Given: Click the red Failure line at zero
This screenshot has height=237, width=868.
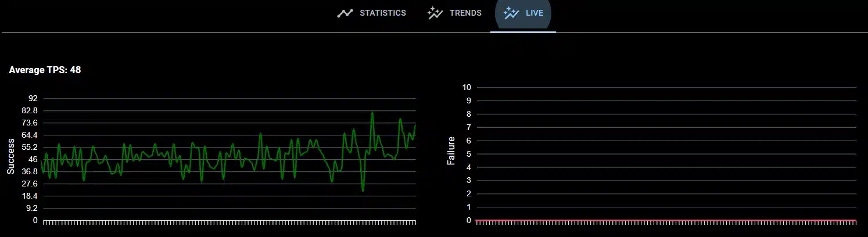Looking at the screenshot, I should 666,221.
